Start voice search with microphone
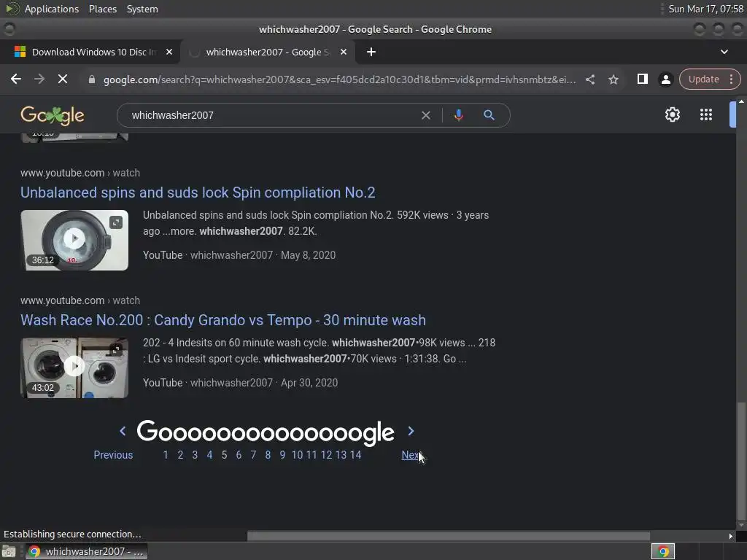This screenshot has width=747, height=560. click(x=458, y=115)
